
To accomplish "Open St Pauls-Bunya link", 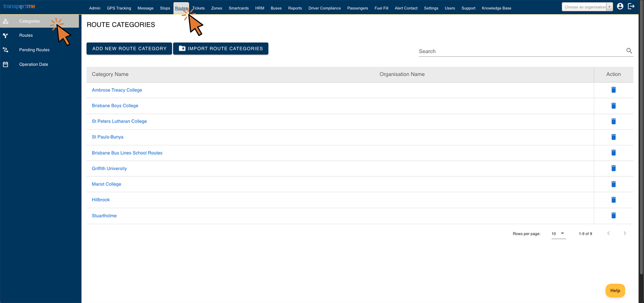I will click(x=108, y=137).
